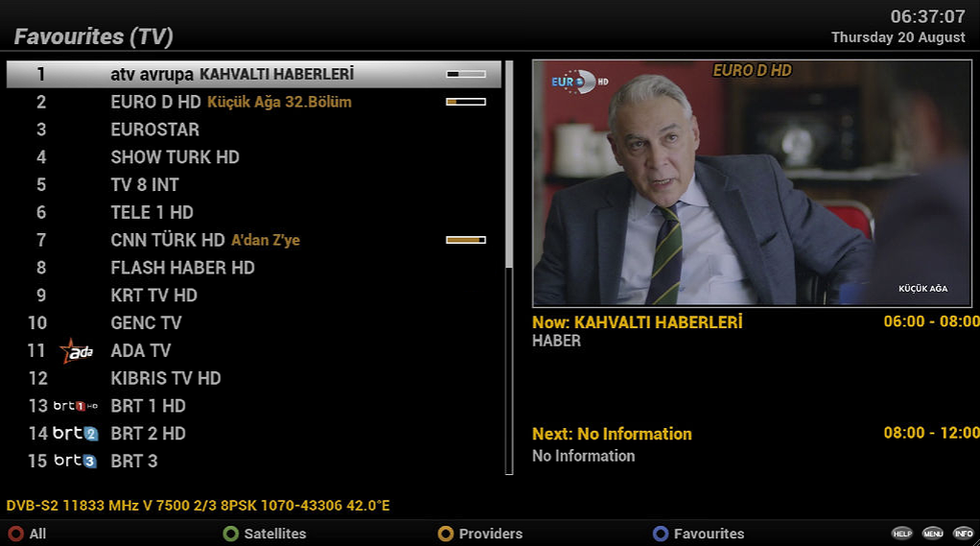Select channel 1 atv avrupa
The image size is (980, 546).
point(254,75)
